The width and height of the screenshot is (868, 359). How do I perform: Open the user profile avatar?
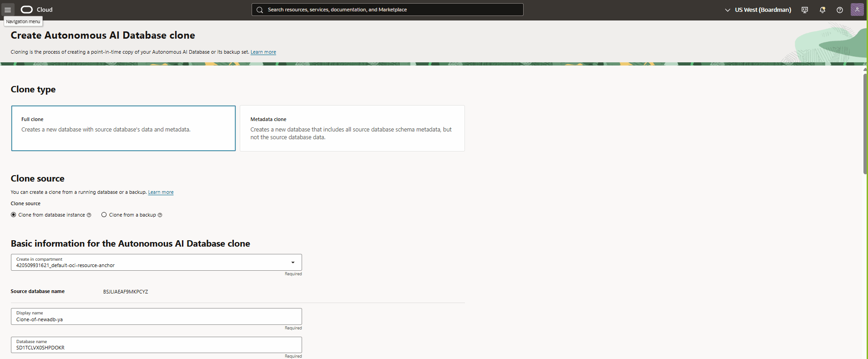click(x=857, y=10)
